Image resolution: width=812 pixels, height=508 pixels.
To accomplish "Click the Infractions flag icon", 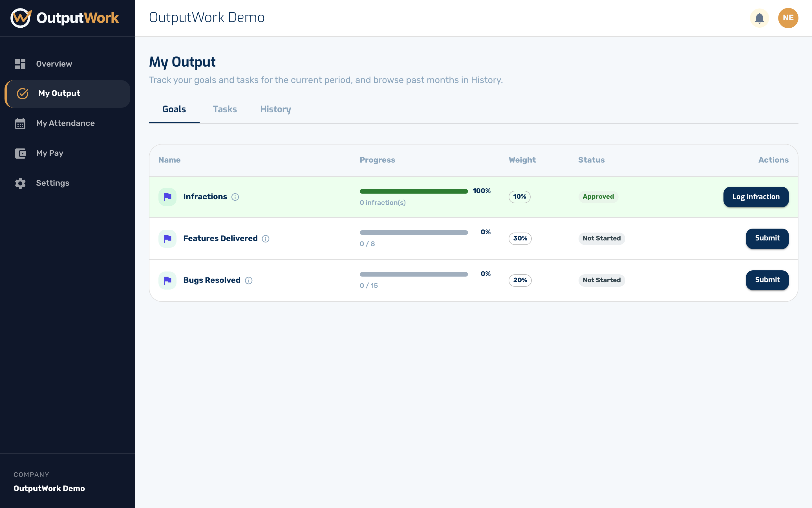I will (167, 197).
